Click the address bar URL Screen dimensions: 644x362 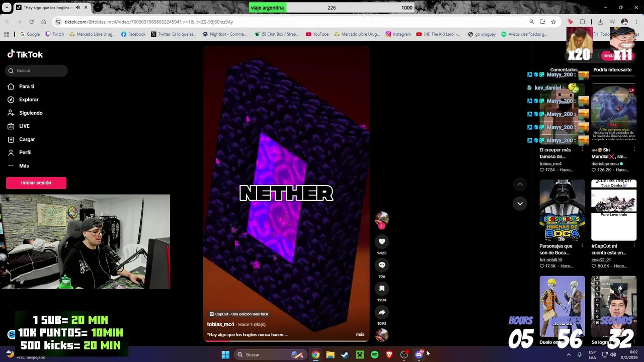point(148,22)
